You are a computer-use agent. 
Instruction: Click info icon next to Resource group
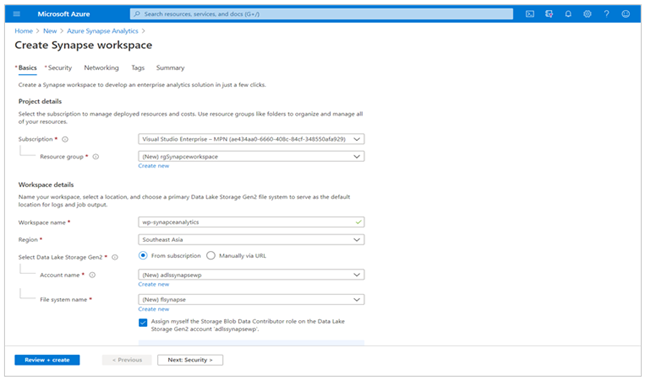tap(96, 157)
